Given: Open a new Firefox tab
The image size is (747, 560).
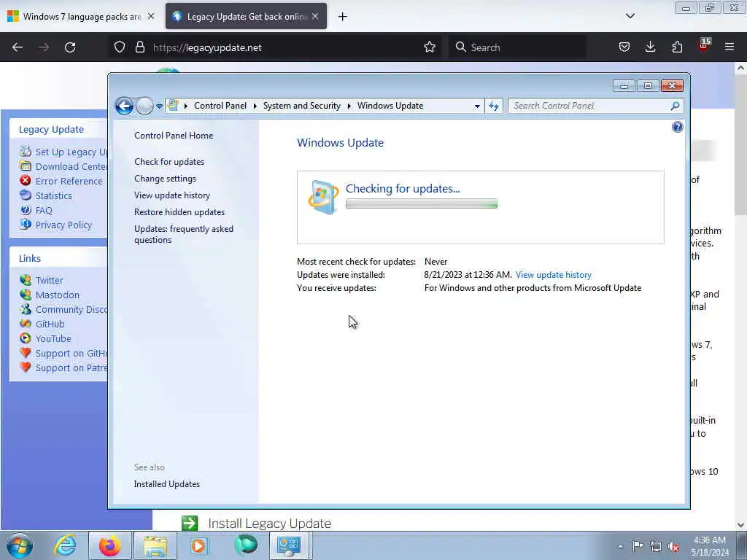Looking at the screenshot, I should (342, 17).
